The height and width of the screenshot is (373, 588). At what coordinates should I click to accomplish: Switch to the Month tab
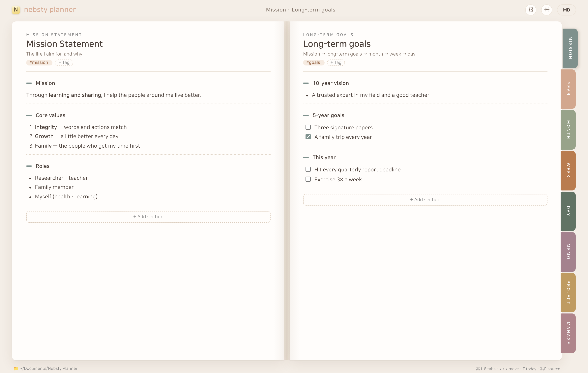pos(568,130)
